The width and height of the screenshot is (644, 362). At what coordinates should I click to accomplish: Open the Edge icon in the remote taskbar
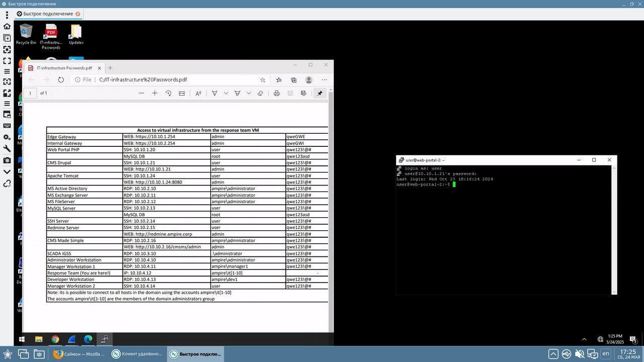(88, 339)
